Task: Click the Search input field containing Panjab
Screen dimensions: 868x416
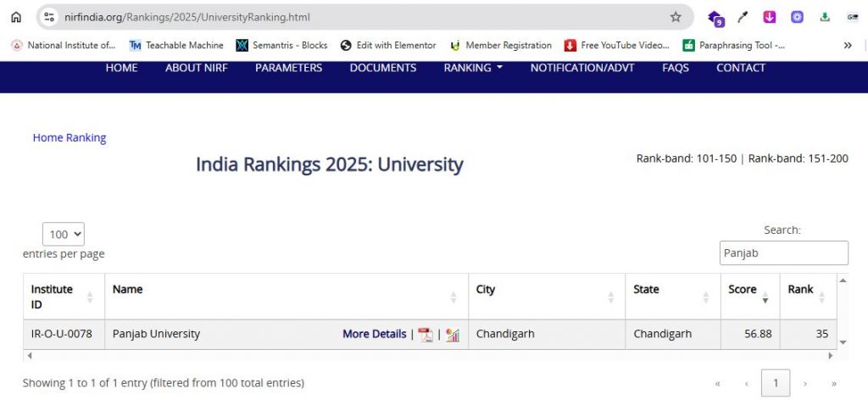Action: point(783,252)
